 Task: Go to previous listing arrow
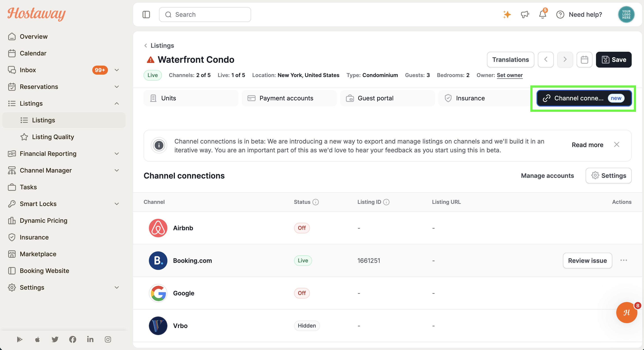tap(546, 60)
